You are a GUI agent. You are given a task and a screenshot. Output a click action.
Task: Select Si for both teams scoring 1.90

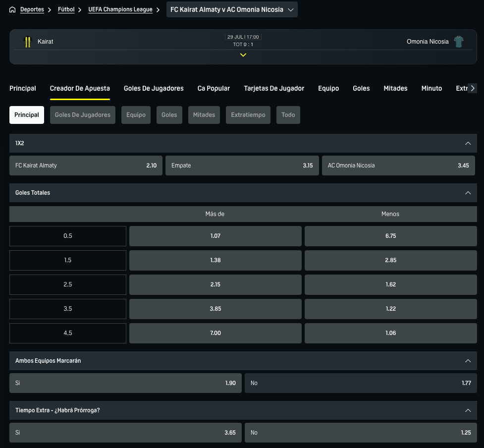[x=126, y=383]
